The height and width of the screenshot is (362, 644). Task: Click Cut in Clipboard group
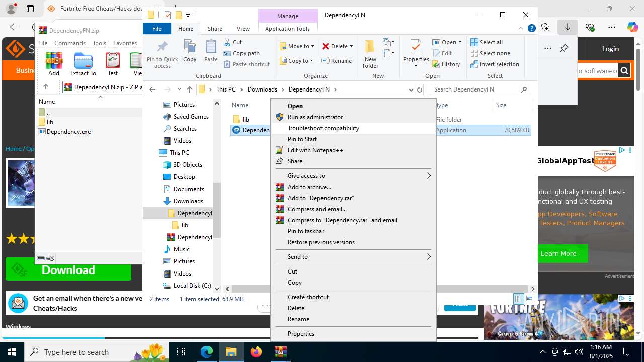coord(233,42)
